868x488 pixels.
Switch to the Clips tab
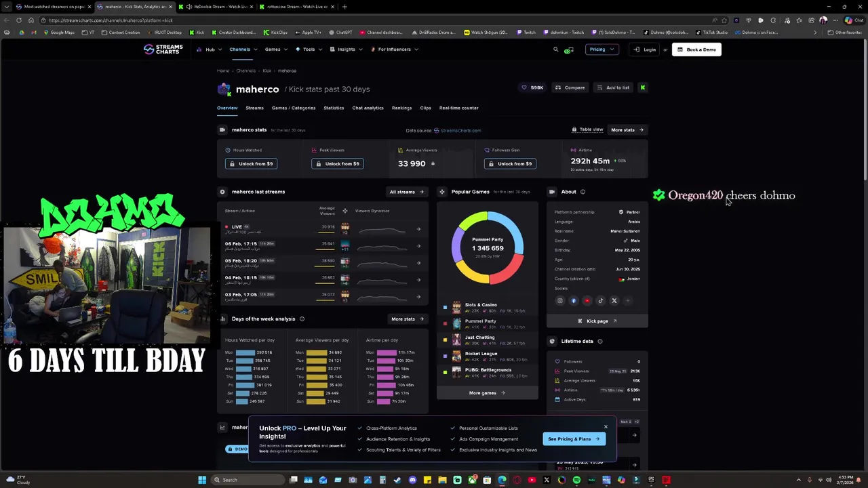pyautogui.click(x=425, y=108)
